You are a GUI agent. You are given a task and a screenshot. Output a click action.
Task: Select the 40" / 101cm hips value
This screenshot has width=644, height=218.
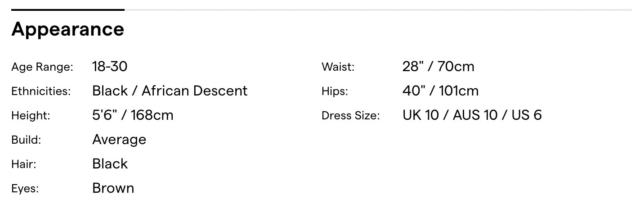[440, 91]
